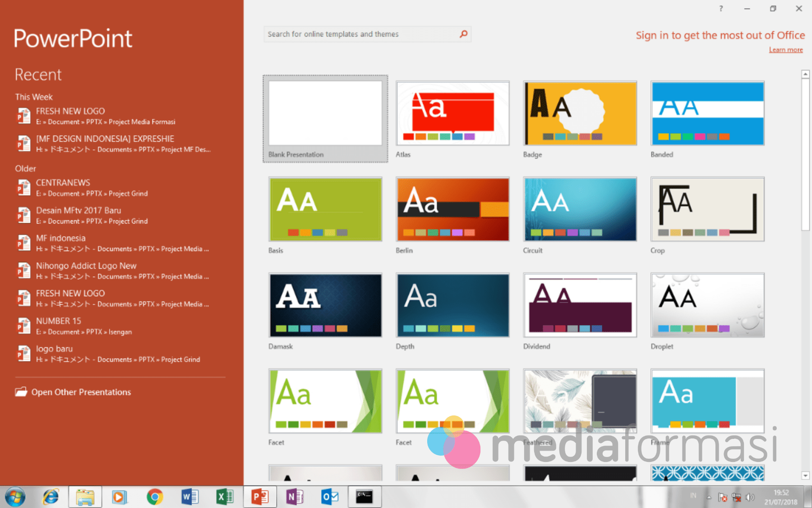Click the CENTRANEWS file icon
Image resolution: width=812 pixels, height=508 pixels.
click(23, 188)
